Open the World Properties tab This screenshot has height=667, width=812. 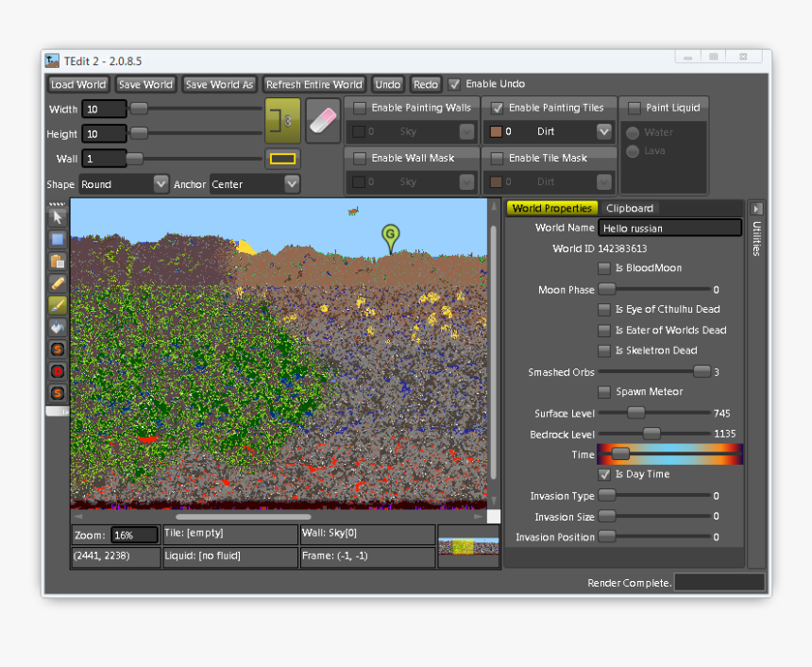(x=552, y=208)
